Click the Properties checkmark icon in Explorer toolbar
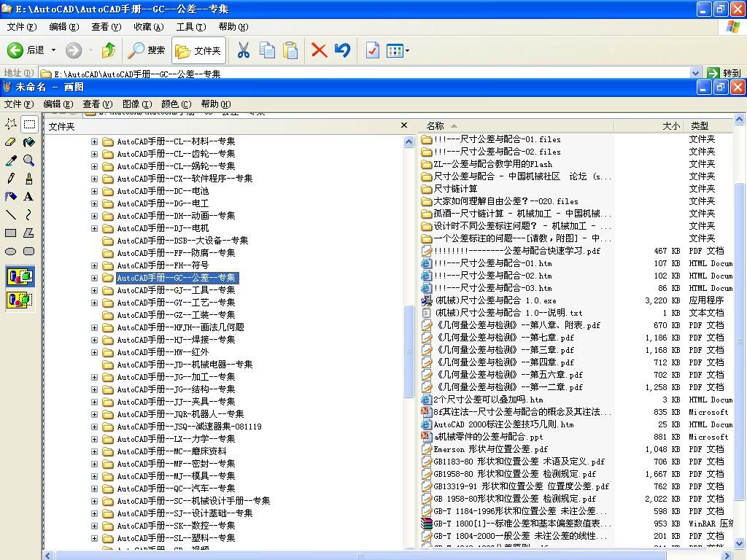 (x=372, y=50)
